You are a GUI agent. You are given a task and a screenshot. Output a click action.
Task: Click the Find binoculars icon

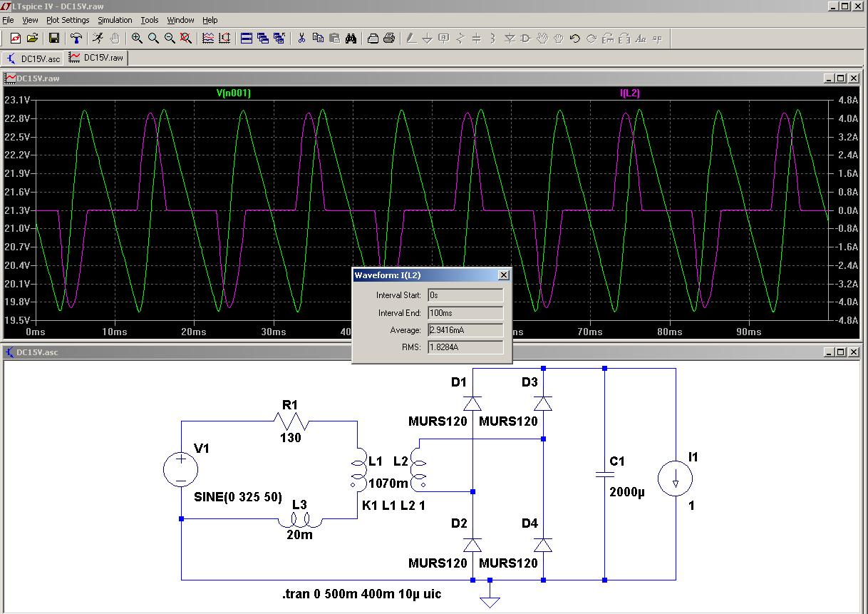[351, 39]
